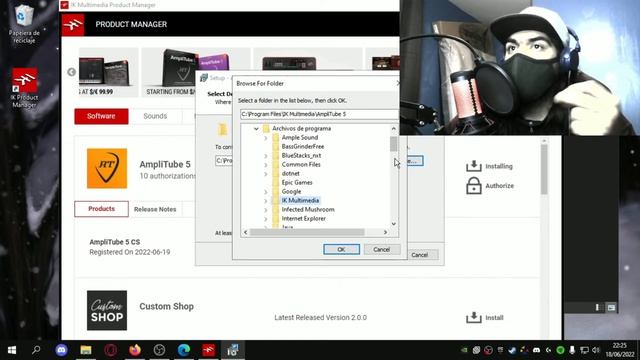Click Latest Released Version 2.0.0 text
The height and width of the screenshot is (360, 640).
pyautogui.click(x=320, y=318)
